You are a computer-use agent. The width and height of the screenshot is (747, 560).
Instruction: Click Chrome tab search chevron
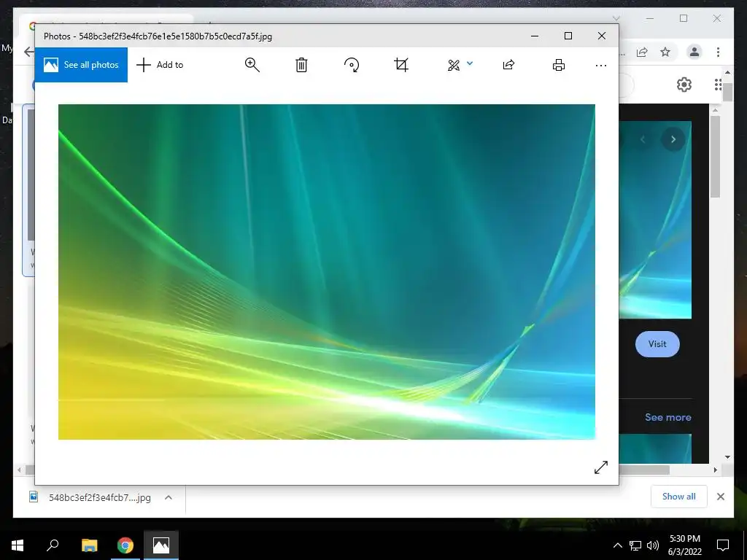[x=616, y=18]
